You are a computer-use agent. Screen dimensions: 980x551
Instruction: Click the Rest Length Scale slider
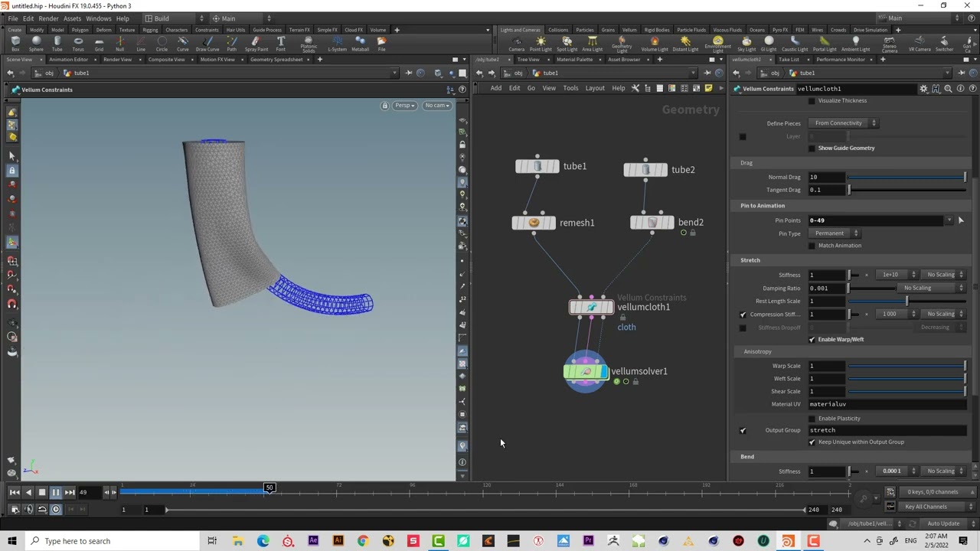pos(907,302)
